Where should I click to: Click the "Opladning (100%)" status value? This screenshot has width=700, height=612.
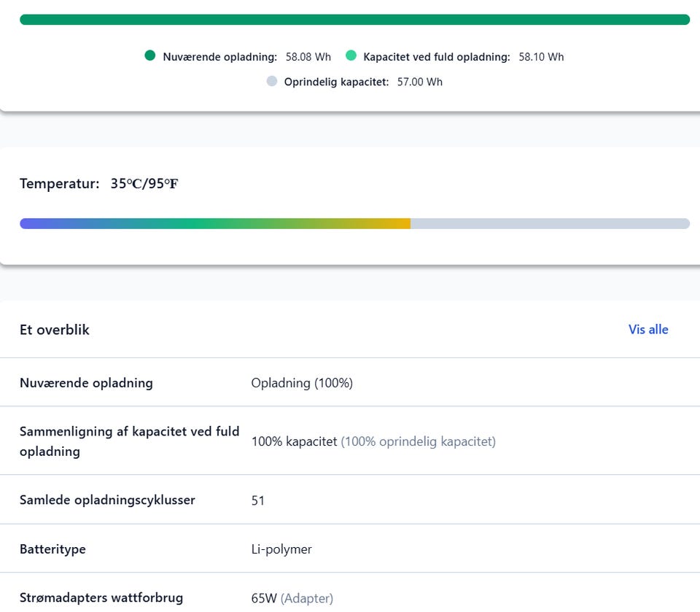click(302, 383)
